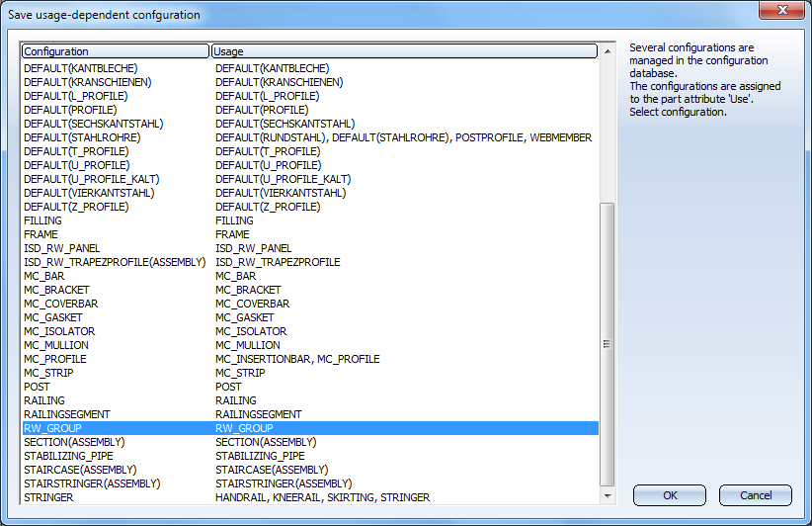Select the DEFAULT(VIERKANTSTAHL) configuration row
Viewport: 812px width, 526px height.
(x=310, y=193)
